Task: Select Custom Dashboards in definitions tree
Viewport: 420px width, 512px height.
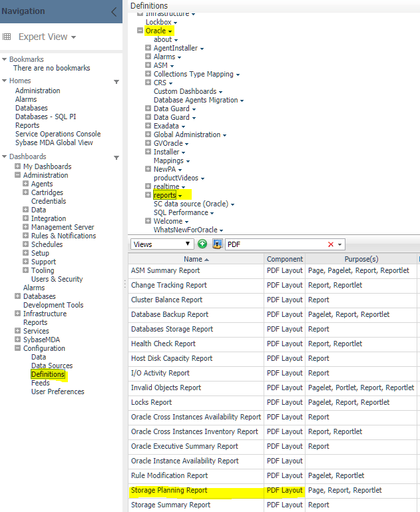Action: [x=185, y=91]
